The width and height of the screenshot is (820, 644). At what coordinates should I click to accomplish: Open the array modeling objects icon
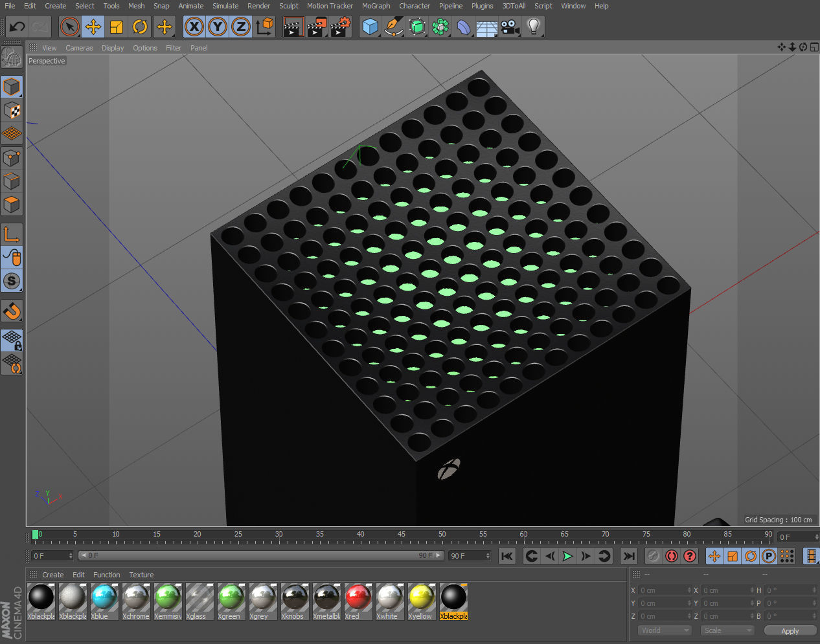coord(440,27)
